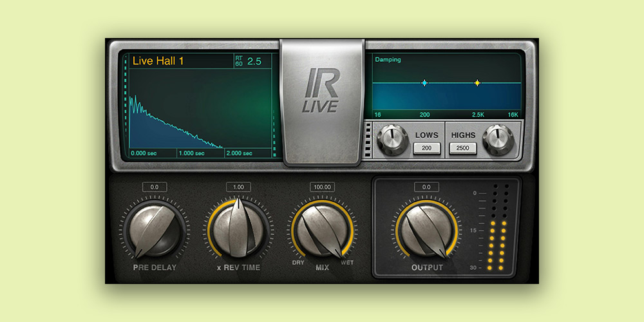Click the Pre Delay value field 0.0
644x322 pixels.
[x=155, y=187]
